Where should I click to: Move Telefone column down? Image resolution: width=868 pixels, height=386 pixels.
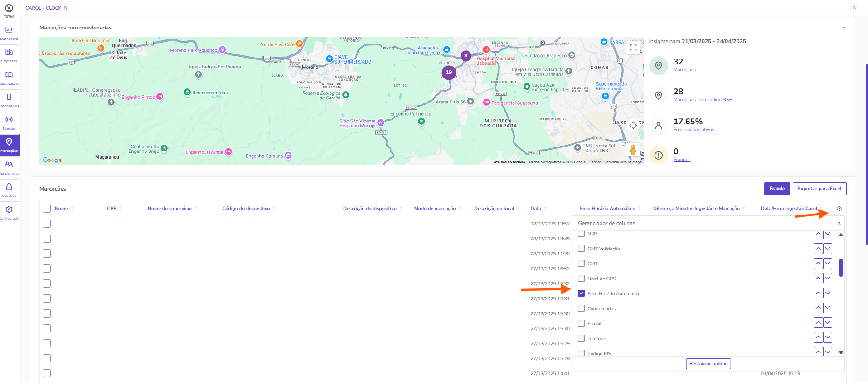click(828, 338)
